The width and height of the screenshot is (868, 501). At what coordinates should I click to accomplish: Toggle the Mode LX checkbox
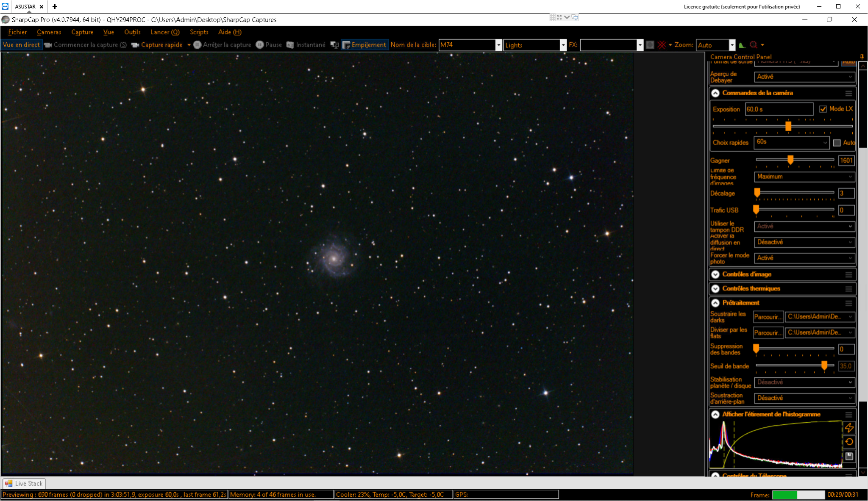(x=823, y=109)
